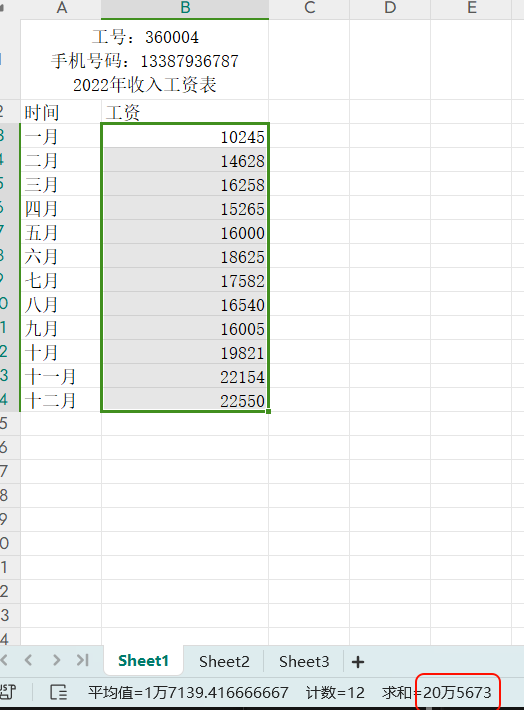The width and height of the screenshot is (524, 710).
Task: Select the 工资 header cell
Action: [185, 112]
